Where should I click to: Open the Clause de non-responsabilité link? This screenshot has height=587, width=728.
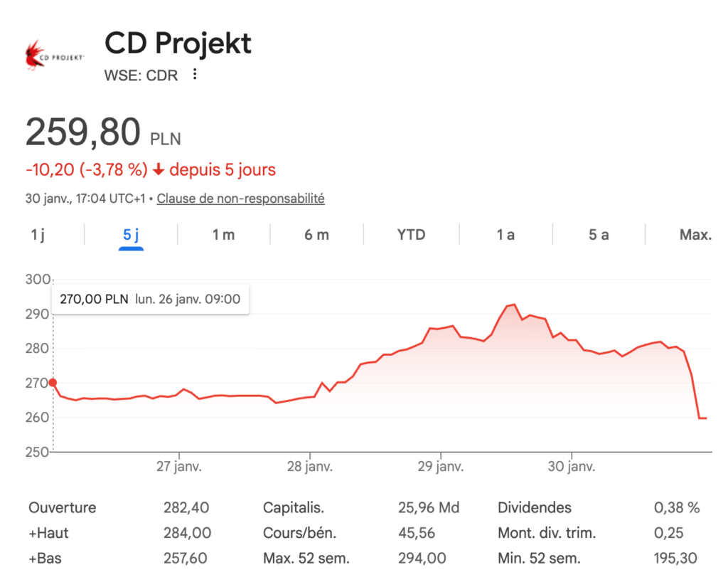(x=240, y=199)
